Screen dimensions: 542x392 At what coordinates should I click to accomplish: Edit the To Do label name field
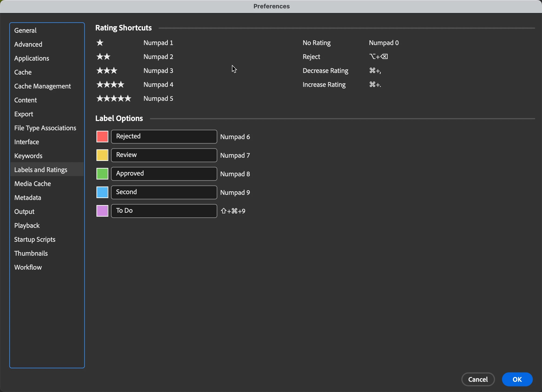[164, 211]
